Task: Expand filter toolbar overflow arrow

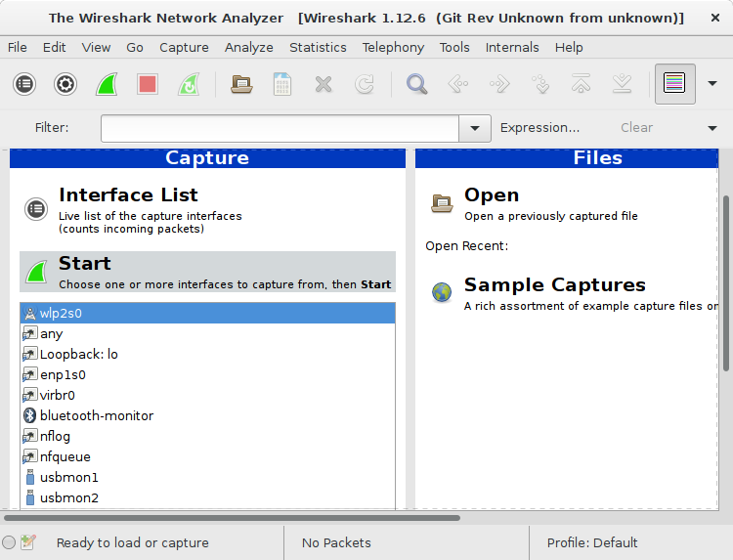Action: [x=712, y=128]
